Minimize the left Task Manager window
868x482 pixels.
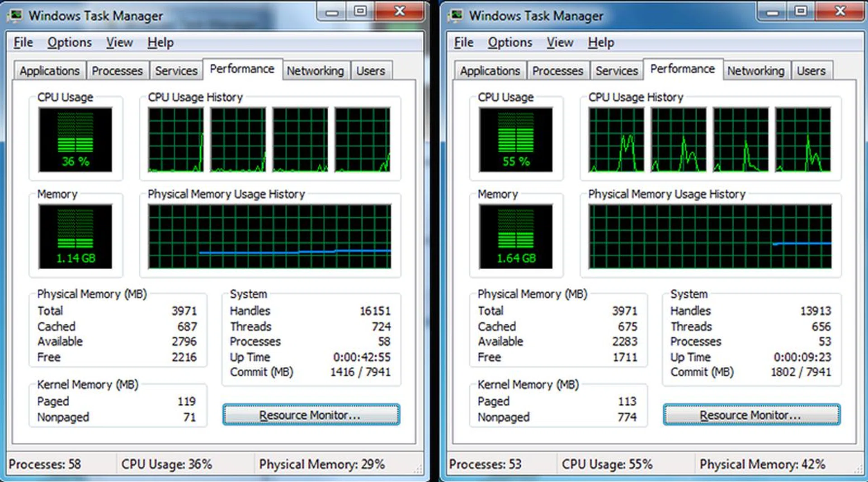pos(332,12)
